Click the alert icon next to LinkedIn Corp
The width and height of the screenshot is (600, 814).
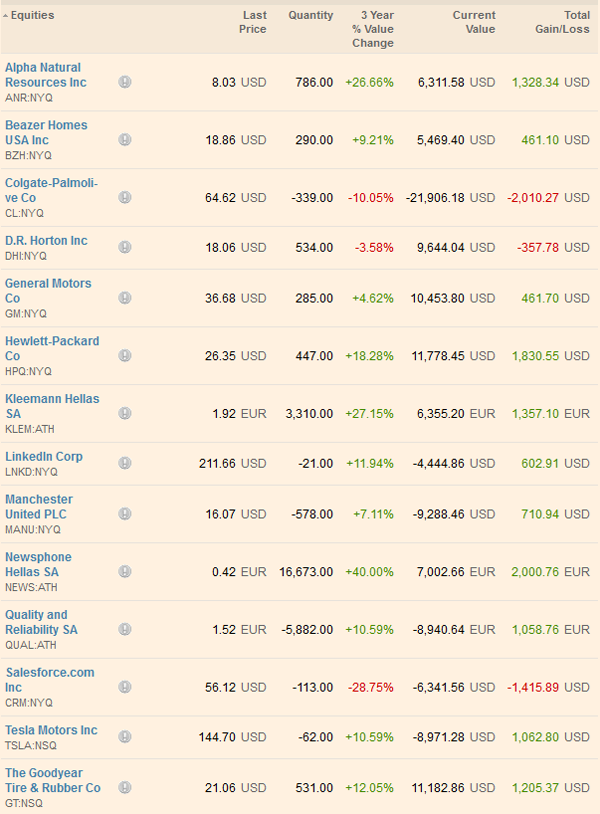coord(125,463)
